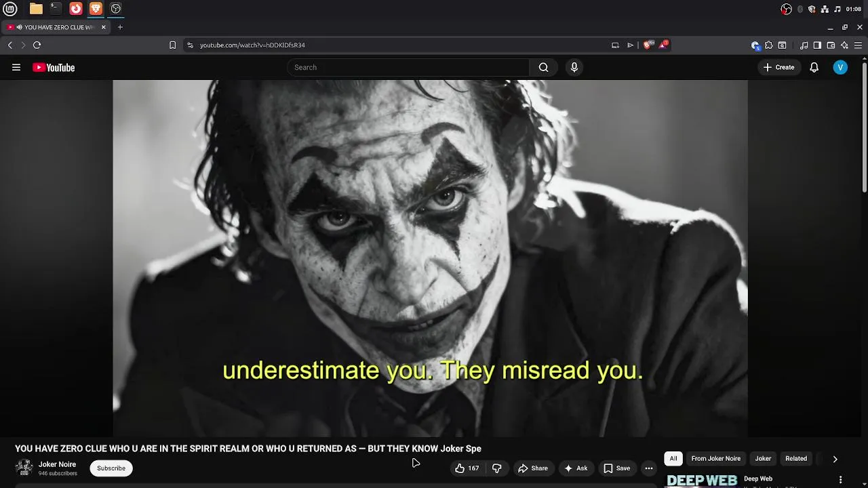Viewport: 868px width, 488px height.
Task: Toggle the browser sidebar panel
Action: pyautogui.click(x=817, y=45)
